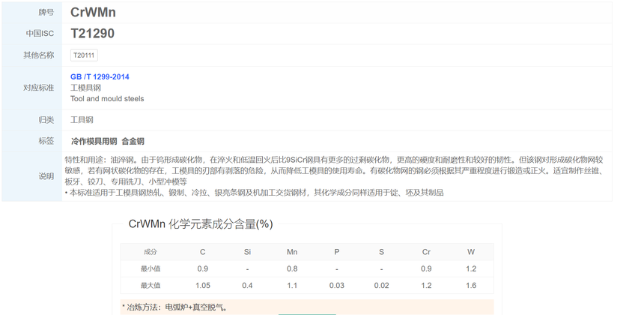Click the 工具钢 category value
This screenshot has height=315, width=644.
pos(82,120)
